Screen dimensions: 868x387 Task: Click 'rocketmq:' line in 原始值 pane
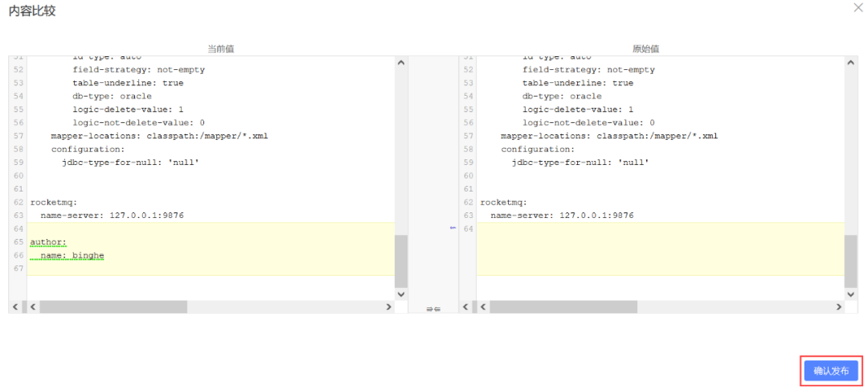(x=504, y=203)
